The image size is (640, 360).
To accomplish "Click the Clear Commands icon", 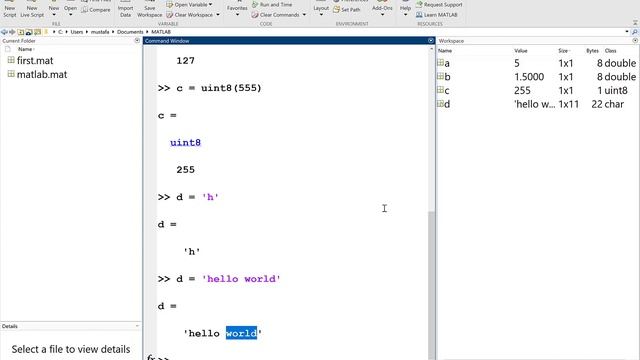I will coord(255,15).
